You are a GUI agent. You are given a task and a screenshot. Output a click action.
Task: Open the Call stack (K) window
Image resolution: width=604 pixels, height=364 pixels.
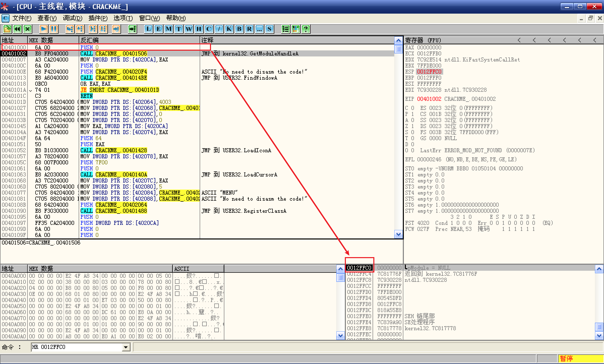point(229,29)
